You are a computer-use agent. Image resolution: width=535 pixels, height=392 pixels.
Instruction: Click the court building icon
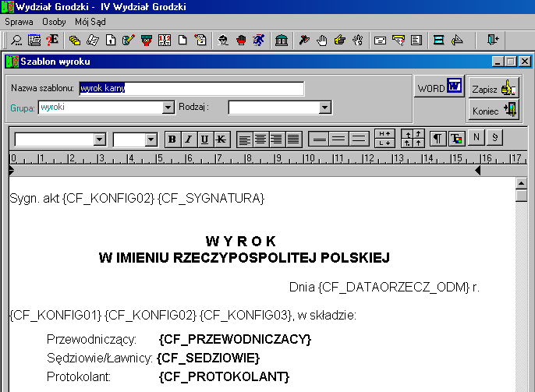(x=282, y=41)
